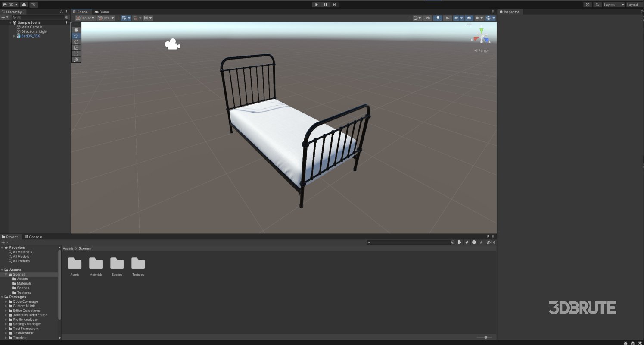Select the Rect Transform tool
Screen dimensions: 644x345
[76, 54]
